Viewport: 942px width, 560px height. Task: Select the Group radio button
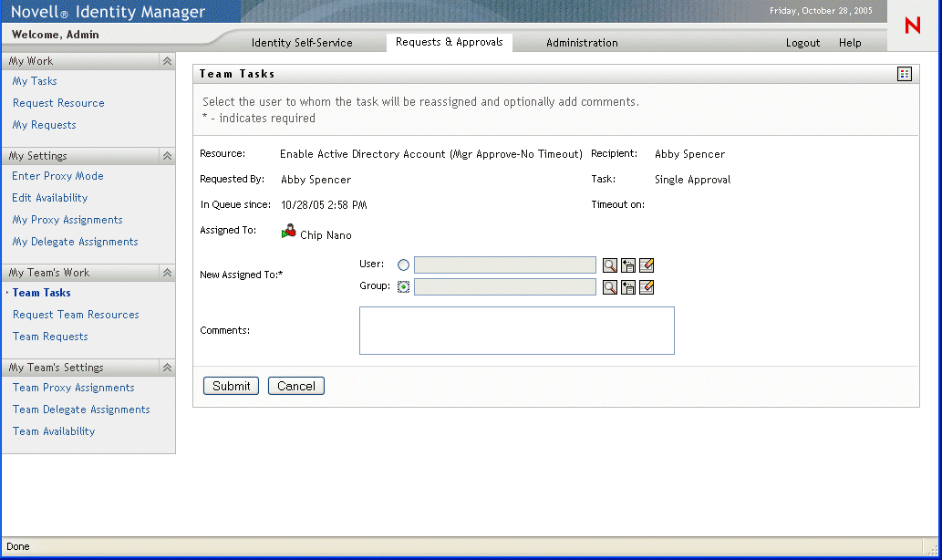click(x=403, y=287)
